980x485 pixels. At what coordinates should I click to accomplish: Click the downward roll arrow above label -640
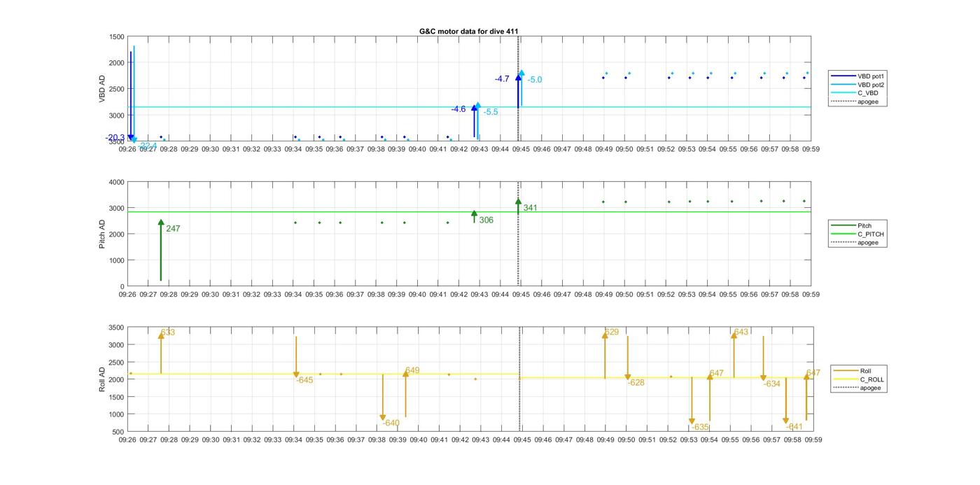pyautogui.click(x=383, y=397)
